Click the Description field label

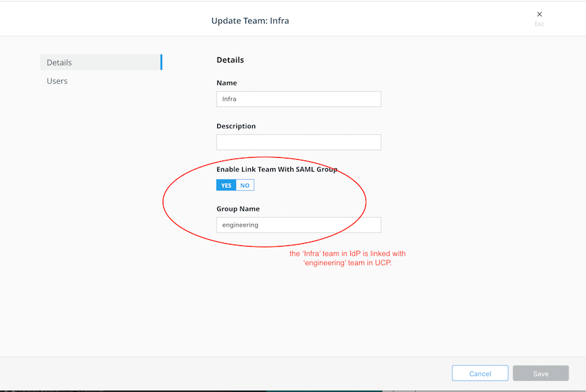pyautogui.click(x=236, y=127)
